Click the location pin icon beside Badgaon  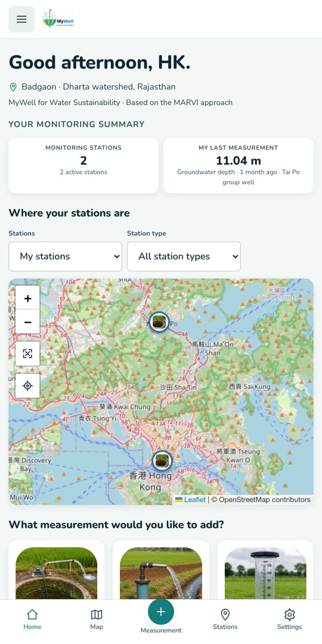point(13,87)
